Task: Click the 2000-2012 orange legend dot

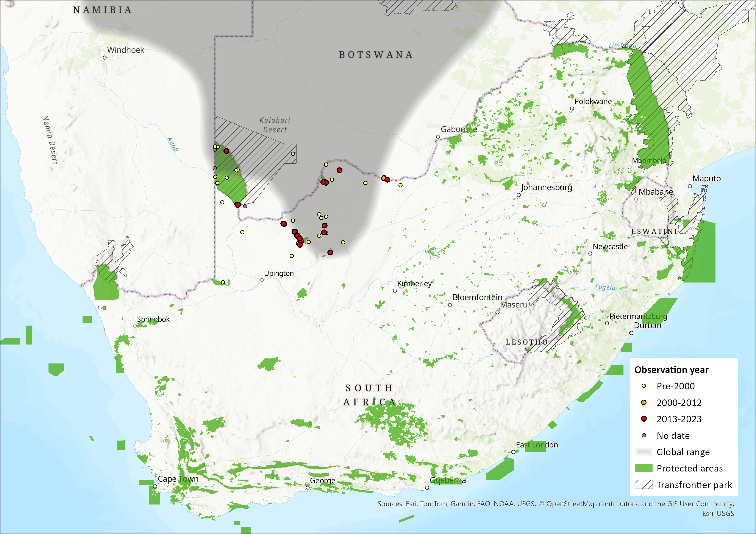Action: [644, 402]
